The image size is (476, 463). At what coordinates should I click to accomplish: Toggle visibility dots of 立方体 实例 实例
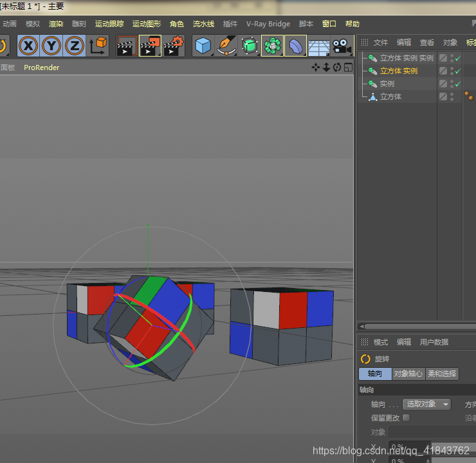coord(452,58)
